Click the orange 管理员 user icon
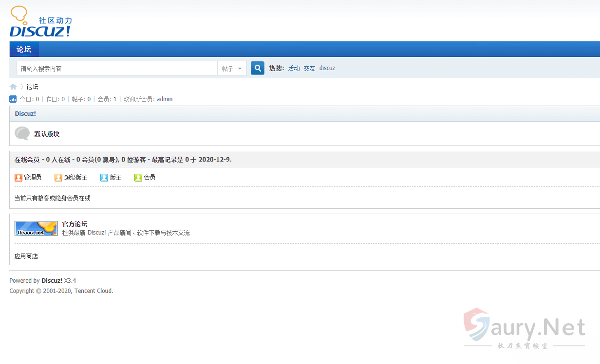This screenshot has height=364, width=600. pos(19,178)
